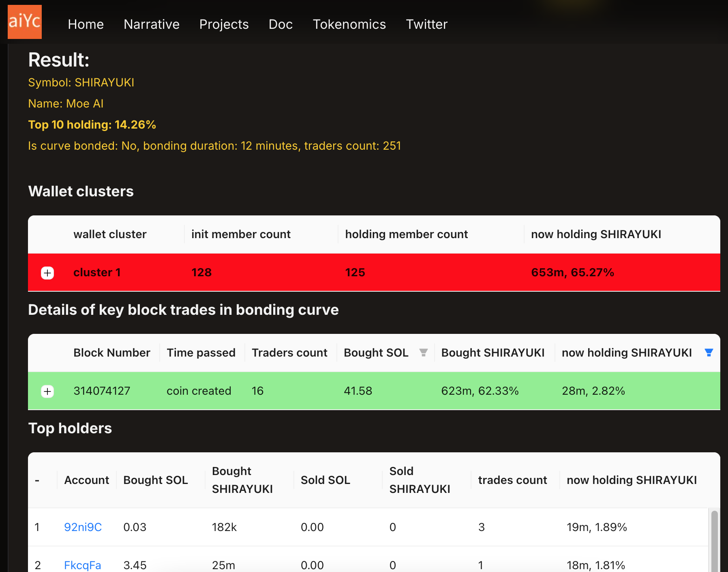Open the Bought SOL filter icon
728x572 pixels.
point(423,353)
